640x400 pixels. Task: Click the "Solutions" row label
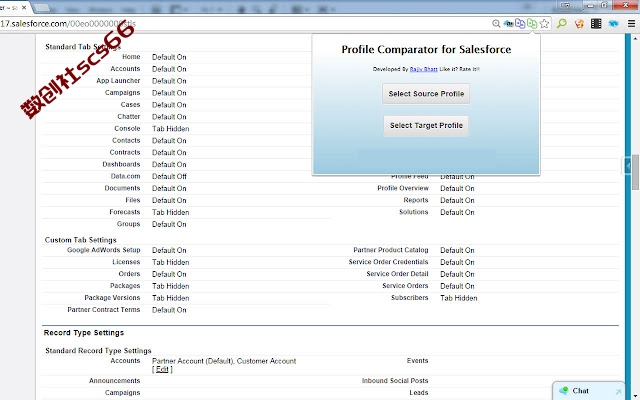click(x=413, y=212)
